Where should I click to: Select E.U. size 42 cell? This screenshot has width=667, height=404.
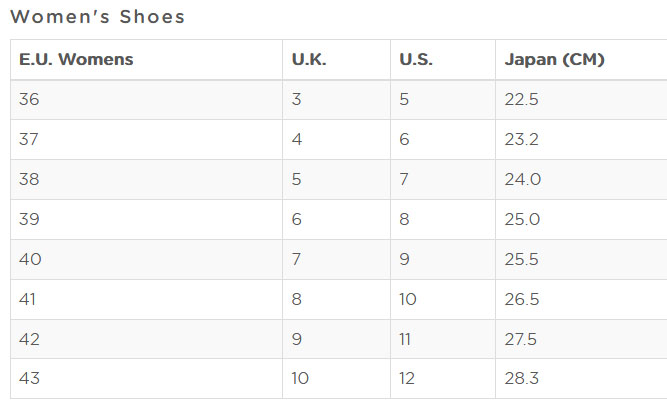pos(29,339)
